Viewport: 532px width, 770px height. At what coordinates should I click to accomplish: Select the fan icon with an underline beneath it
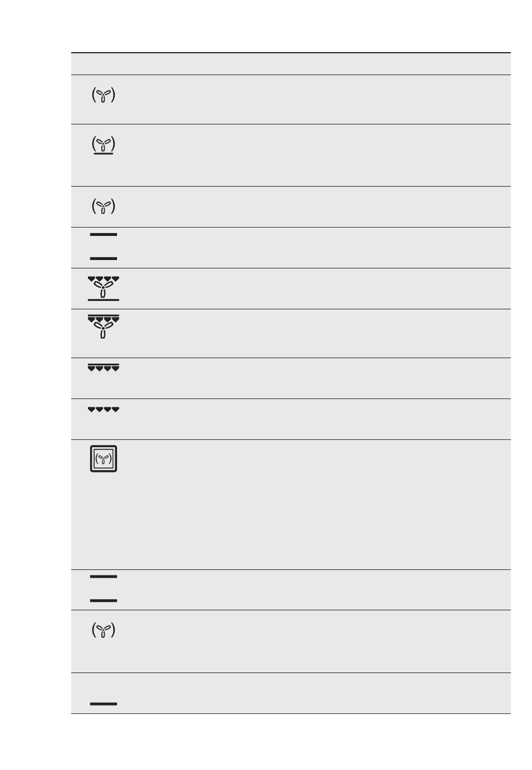pos(104,146)
